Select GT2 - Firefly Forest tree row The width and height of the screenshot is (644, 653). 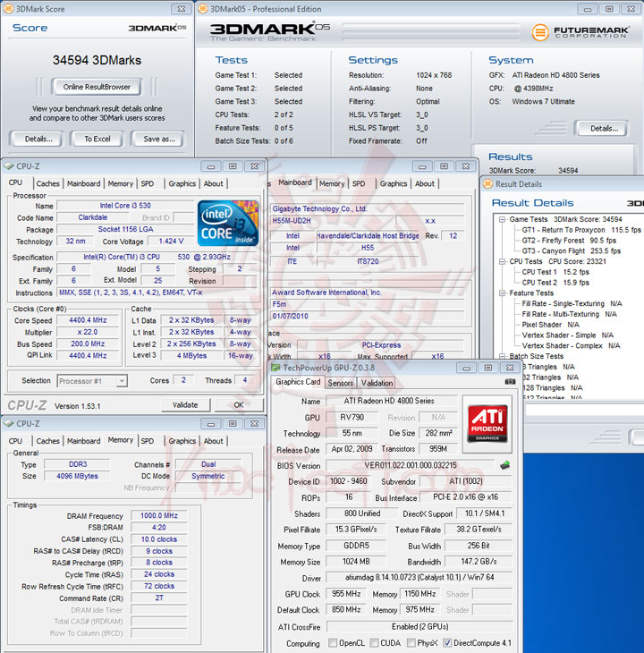569,241
